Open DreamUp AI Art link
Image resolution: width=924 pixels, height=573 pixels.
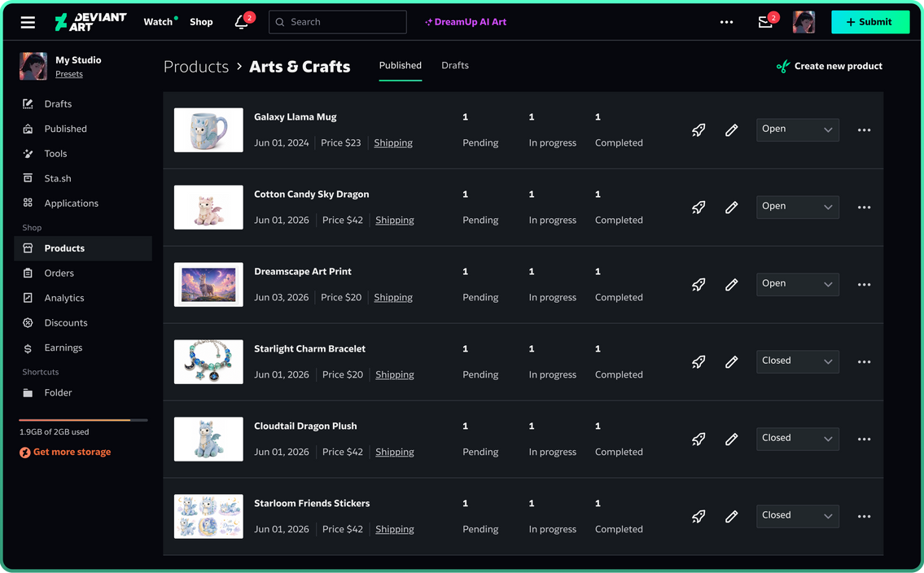pyautogui.click(x=466, y=22)
